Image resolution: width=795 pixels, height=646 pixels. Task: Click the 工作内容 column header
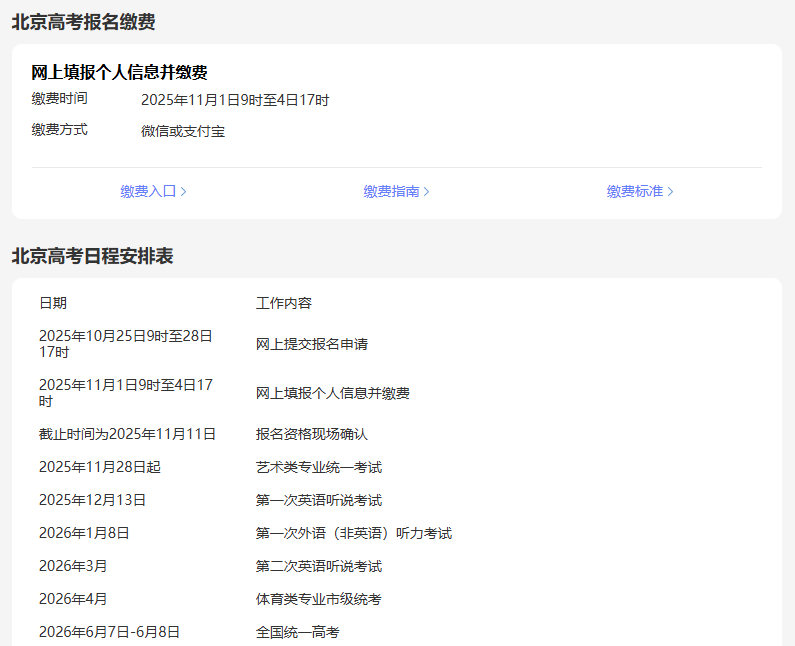point(284,303)
